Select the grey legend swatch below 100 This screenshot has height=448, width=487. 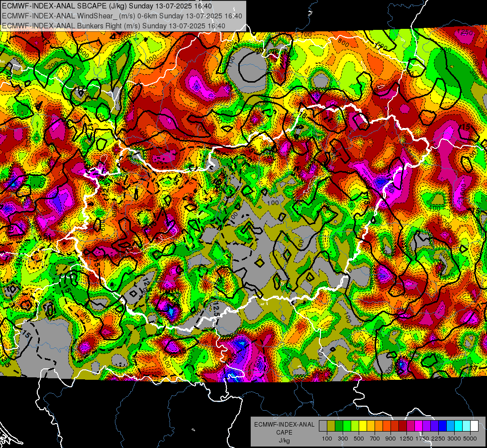coord(323,426)
